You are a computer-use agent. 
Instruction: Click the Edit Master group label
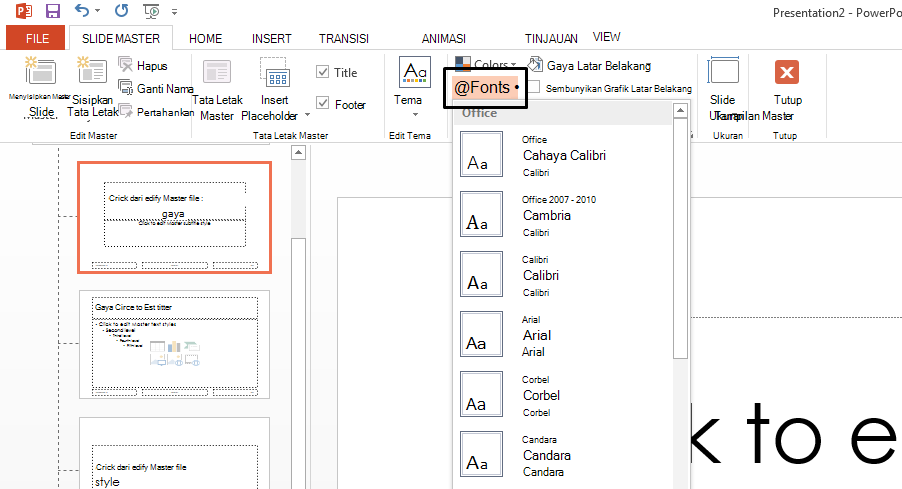tap(94, 136)
